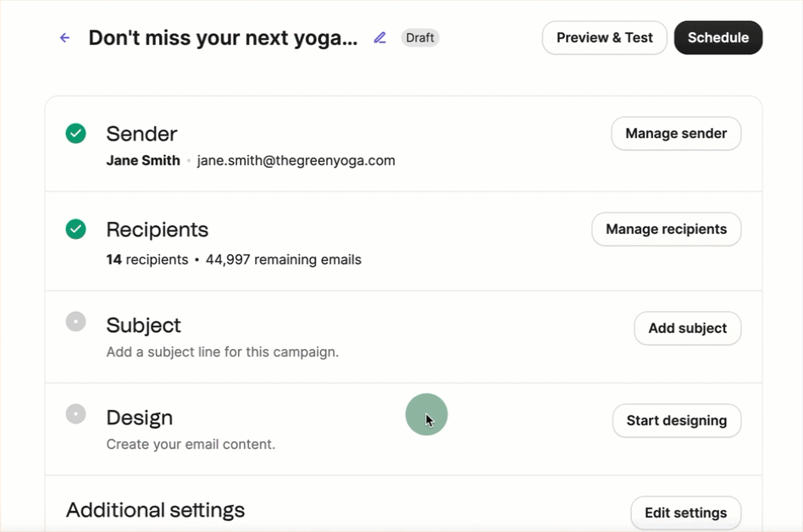803x532 pixels.
Task: Click the back arrow icon
Action: (64, 38)
